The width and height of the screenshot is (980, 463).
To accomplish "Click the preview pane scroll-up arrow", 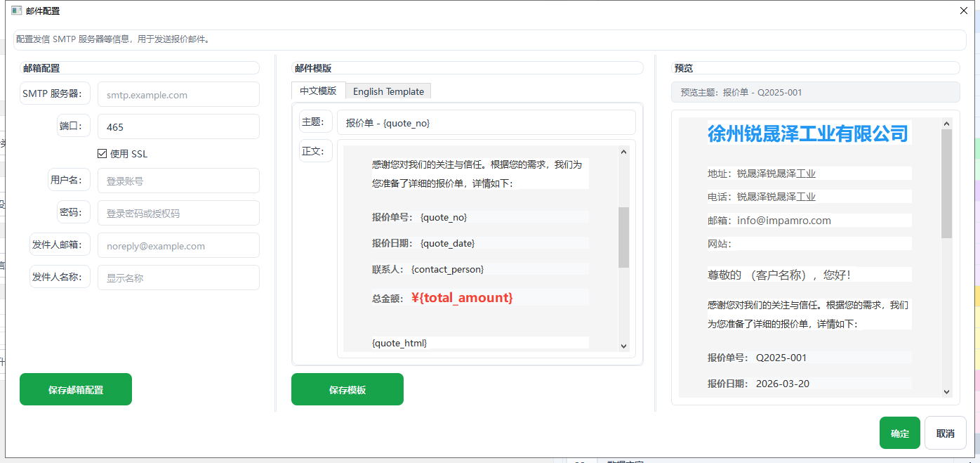I will click(x=946, y=124).
